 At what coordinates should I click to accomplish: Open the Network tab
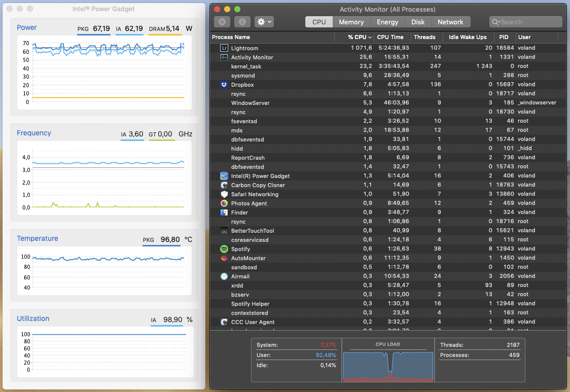click(x=450, y=22)
